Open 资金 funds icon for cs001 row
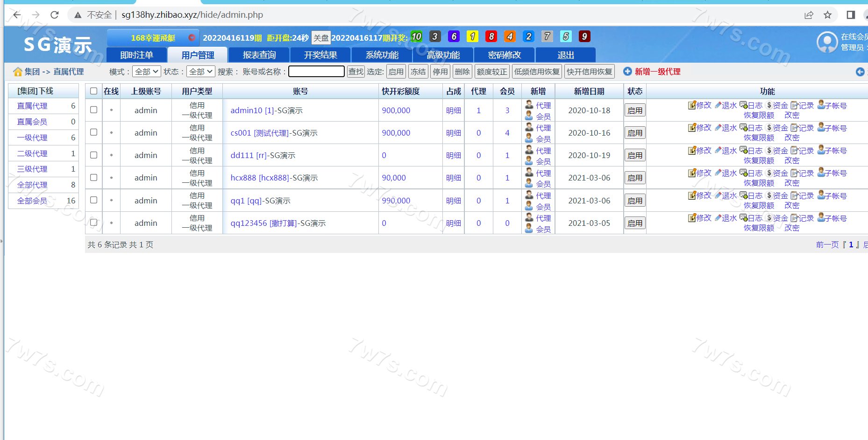Viewport: 868px width, 440px height. pyautogui.click(x=769, y=128)
